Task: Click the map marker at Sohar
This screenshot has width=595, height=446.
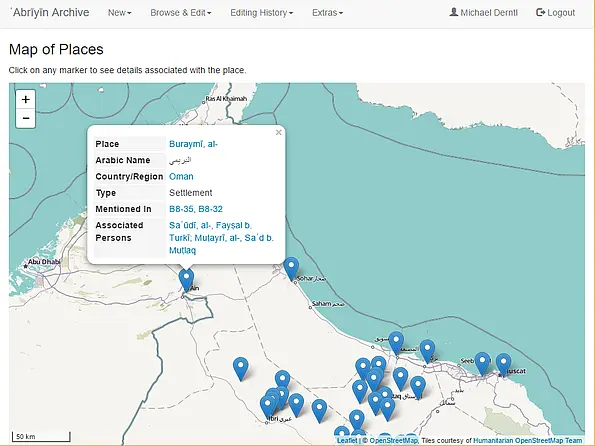Action: click(x=291, y=269)
